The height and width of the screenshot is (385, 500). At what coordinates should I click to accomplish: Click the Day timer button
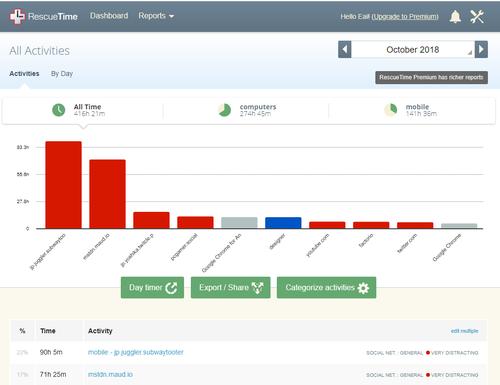pyautogui.click(x=152, y=287)
